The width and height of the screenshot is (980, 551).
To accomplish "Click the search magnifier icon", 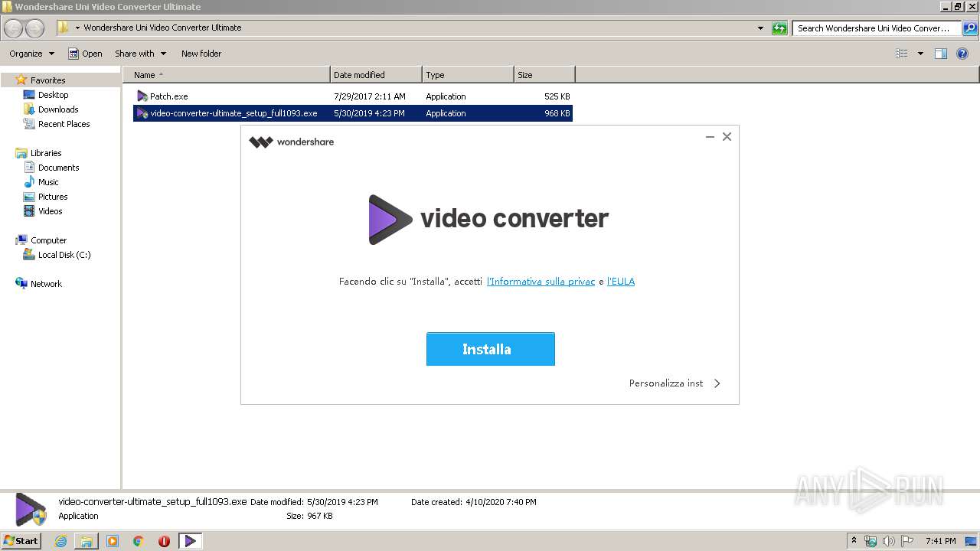I will pos(970,28).
